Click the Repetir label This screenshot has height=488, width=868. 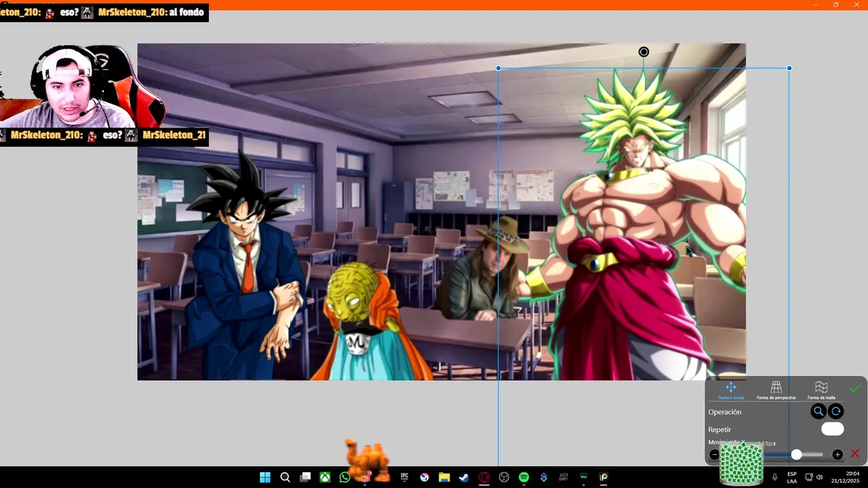[x=719, y=430]
